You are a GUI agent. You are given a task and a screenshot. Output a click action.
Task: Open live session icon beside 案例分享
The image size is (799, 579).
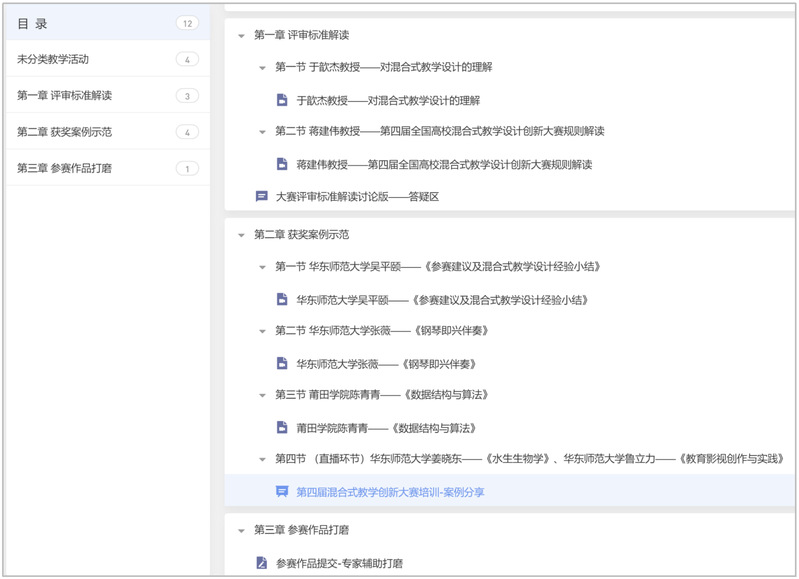pos(282,491)
